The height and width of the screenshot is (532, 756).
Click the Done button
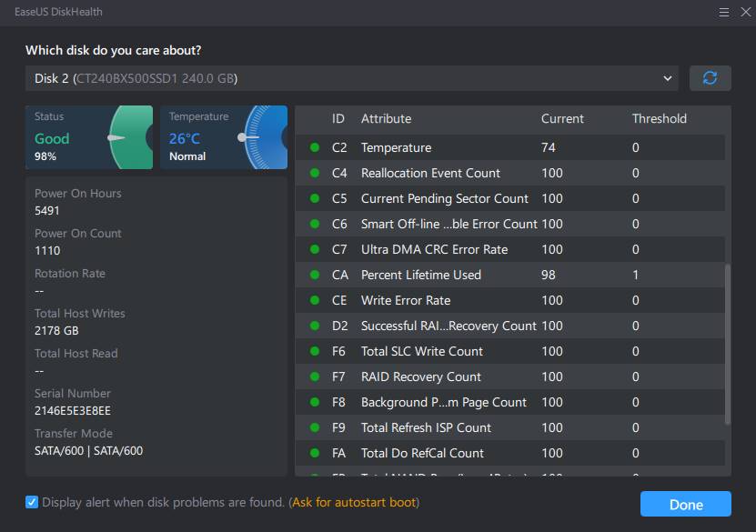pos(686,504)
